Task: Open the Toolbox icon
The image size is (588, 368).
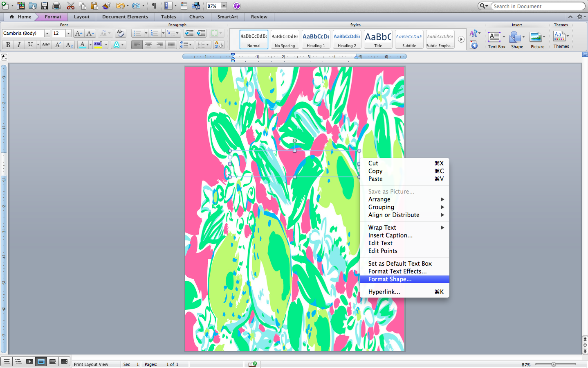Action: pos(184,6)
